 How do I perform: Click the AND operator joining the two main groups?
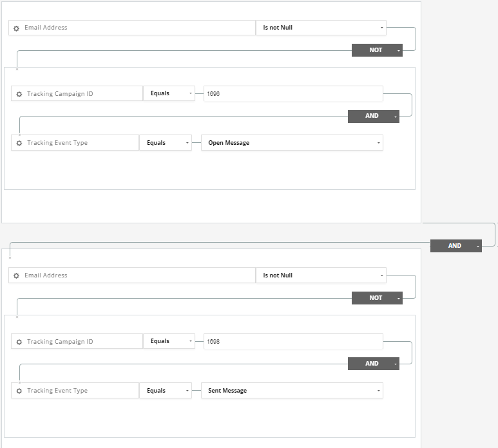click(x=455, y=246)
